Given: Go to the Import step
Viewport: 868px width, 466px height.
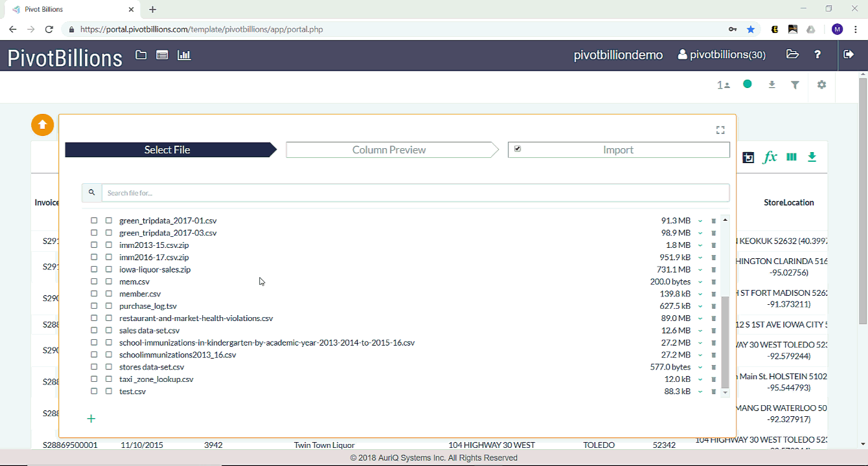Looking at the screenshot, I should click(x=619, y=150).
